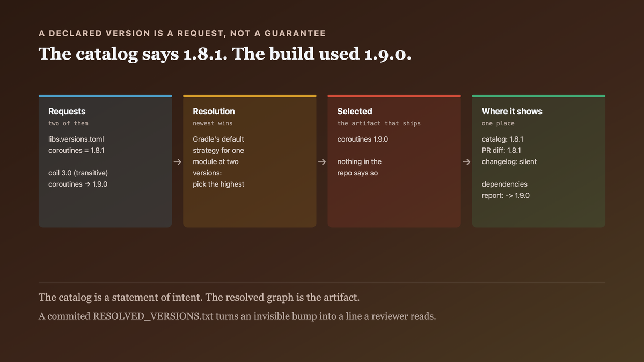The height and width of the screenshot is (362, 644).
Task: Click 'module at two' text line
Action: pyautogui.click(x=216, y=161)
